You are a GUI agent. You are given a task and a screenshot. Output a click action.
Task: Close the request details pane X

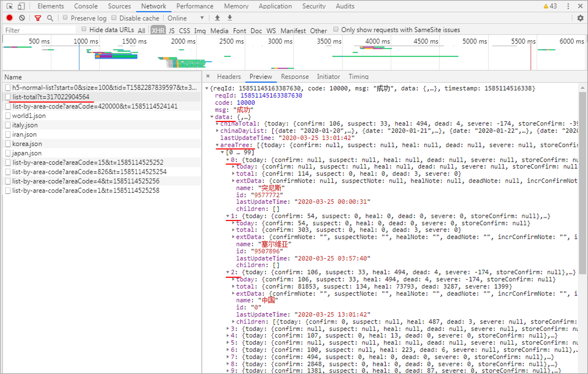(x=208, y=76)
